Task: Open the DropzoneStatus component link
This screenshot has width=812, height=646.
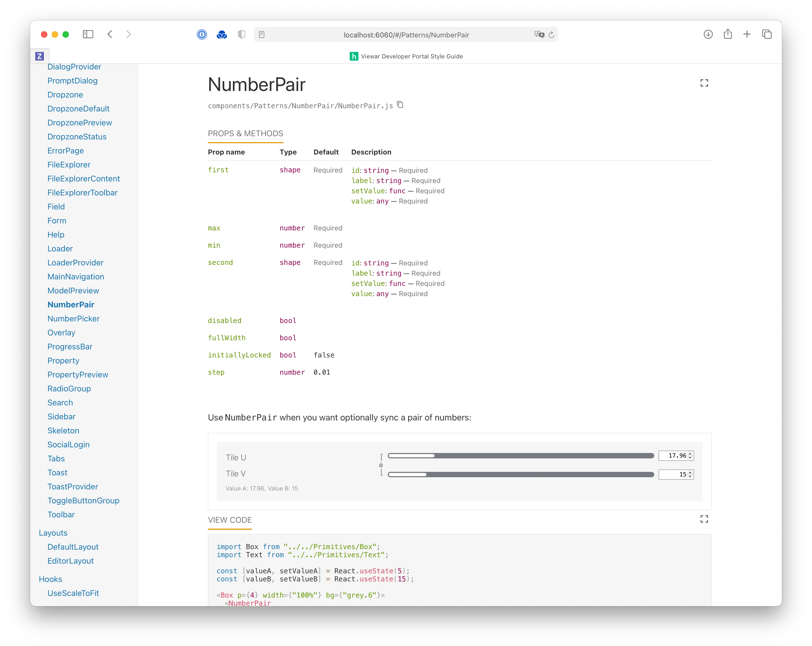Action: [x=77, y=136]
